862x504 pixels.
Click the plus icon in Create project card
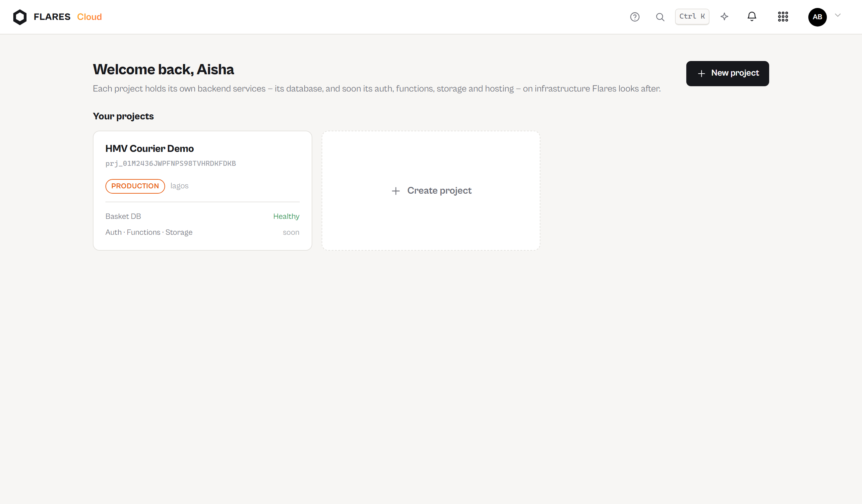(396, 191)
